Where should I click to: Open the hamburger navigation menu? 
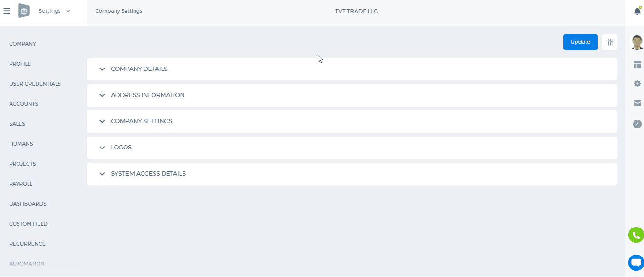7,11
